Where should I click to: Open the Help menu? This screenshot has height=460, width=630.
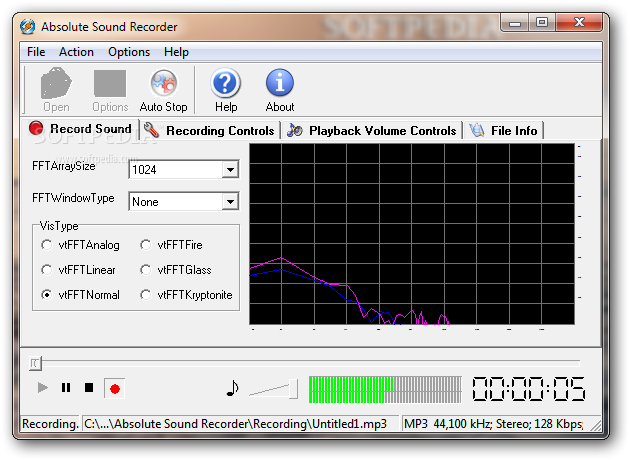[x=176, y=52]
